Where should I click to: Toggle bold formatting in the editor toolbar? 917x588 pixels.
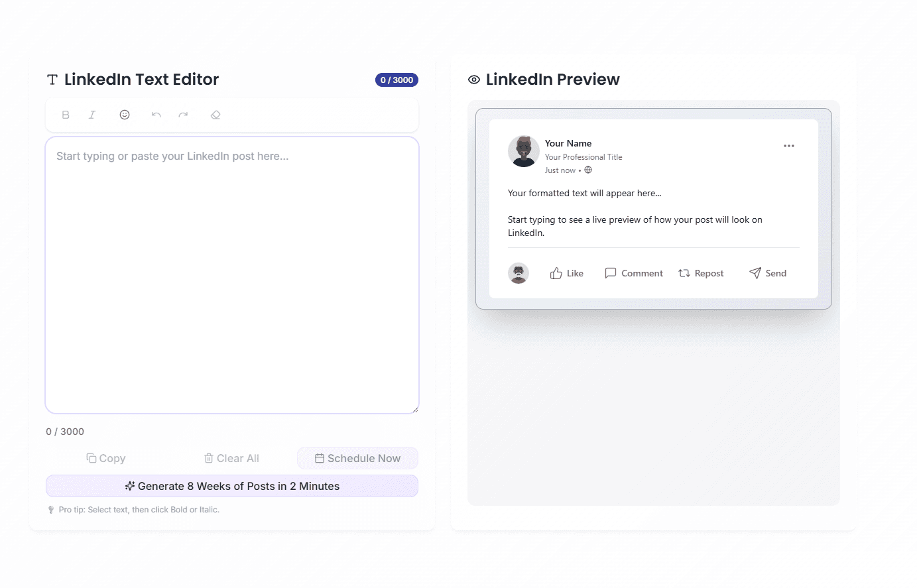[66, 114]
